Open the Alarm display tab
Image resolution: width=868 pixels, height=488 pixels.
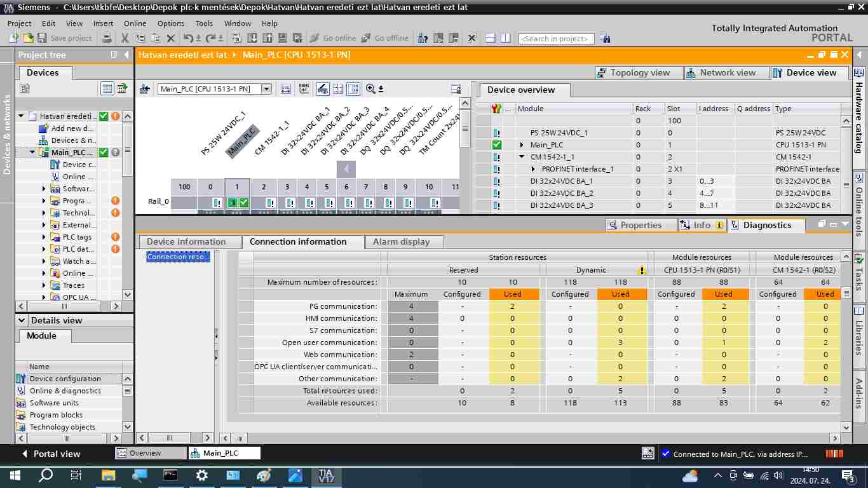[x=404, y=242]
